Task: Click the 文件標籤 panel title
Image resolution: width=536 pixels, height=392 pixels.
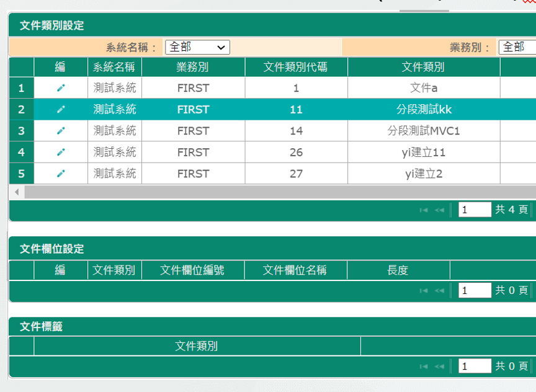Action: click(x=41, y=327)
